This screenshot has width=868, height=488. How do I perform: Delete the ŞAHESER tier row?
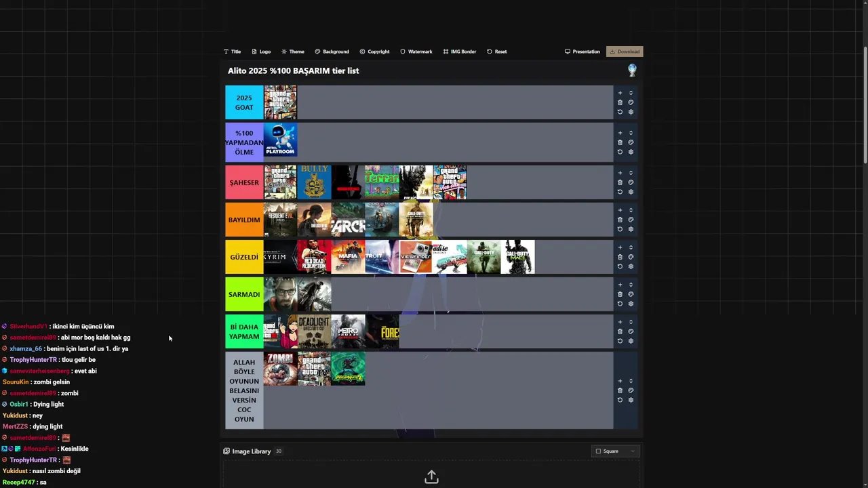click(620, 182)
